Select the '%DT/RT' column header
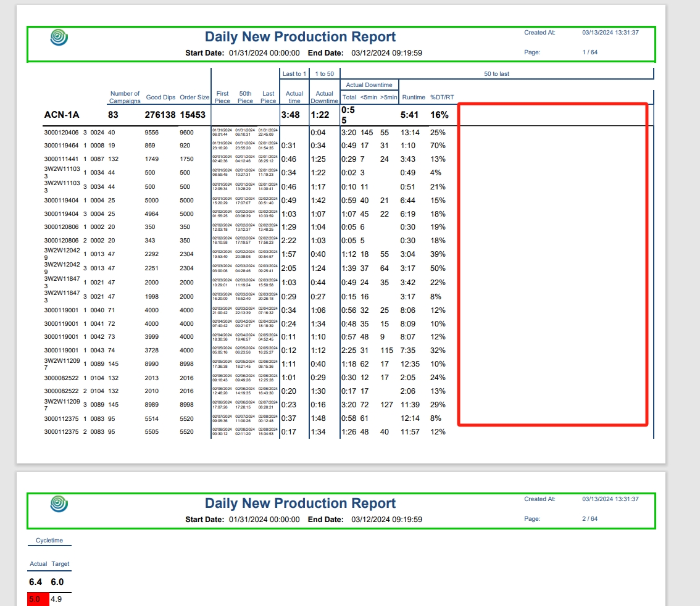The height and width of the screenshot is (606, 700). pyautogui.click(x=442, y=98)
